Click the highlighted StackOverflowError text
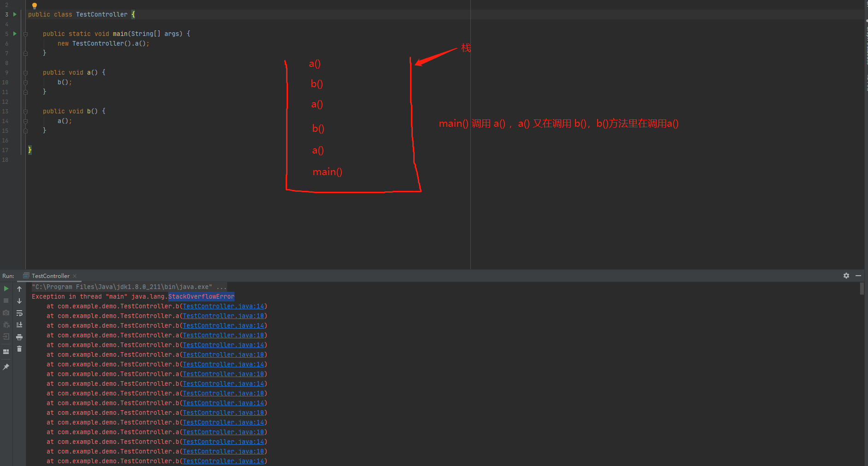This screenshot has height=466, width=868. click(201, 297)
